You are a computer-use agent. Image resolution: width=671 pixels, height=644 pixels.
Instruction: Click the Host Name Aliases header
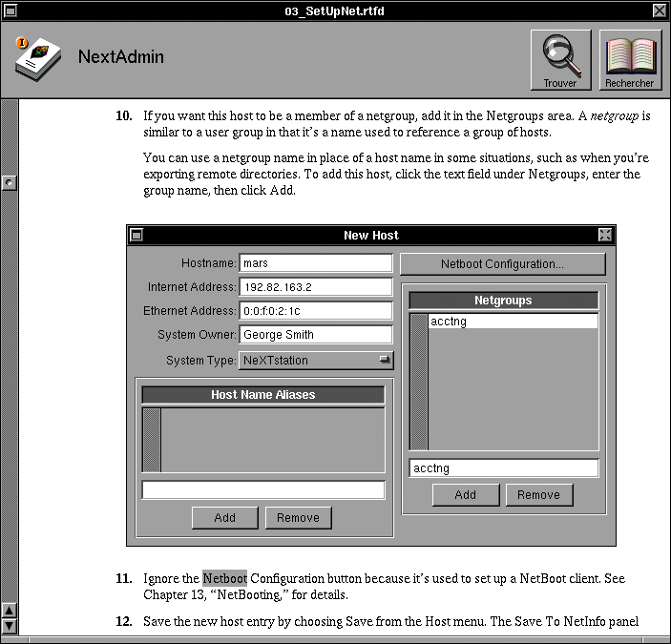[263, 394]
